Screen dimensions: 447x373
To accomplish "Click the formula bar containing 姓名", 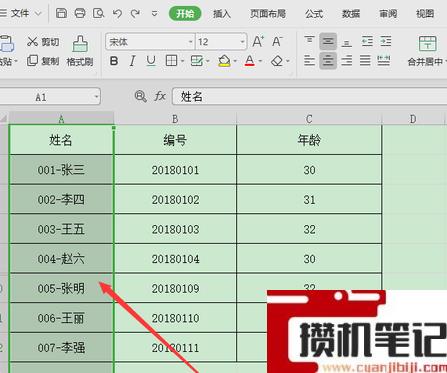I will 309,97.
